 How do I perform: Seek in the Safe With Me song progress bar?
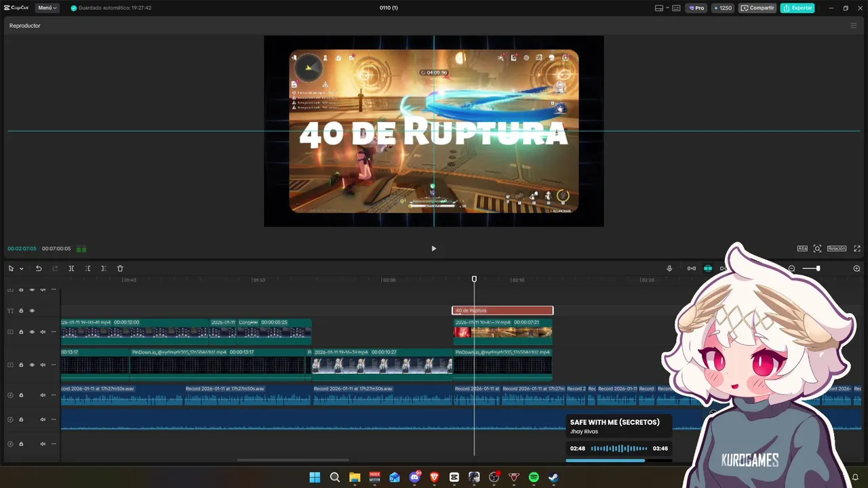[x=618, y=460]
